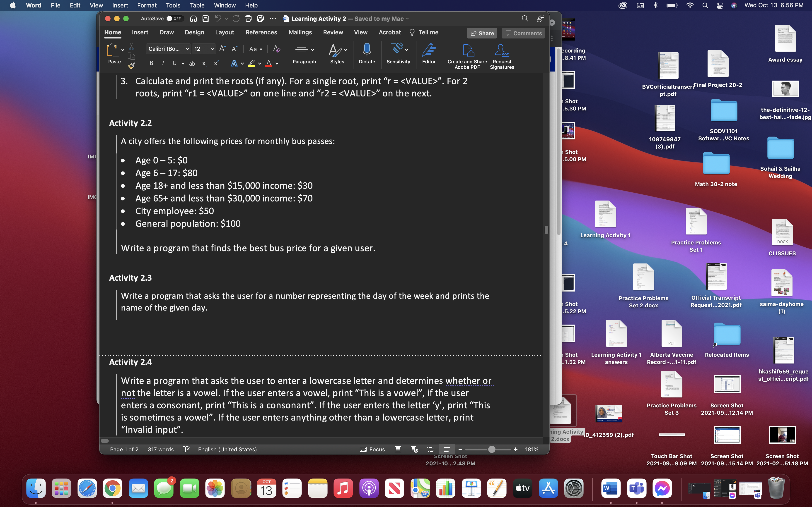Toggle Italic formatting on selected text

coord(162,63)
